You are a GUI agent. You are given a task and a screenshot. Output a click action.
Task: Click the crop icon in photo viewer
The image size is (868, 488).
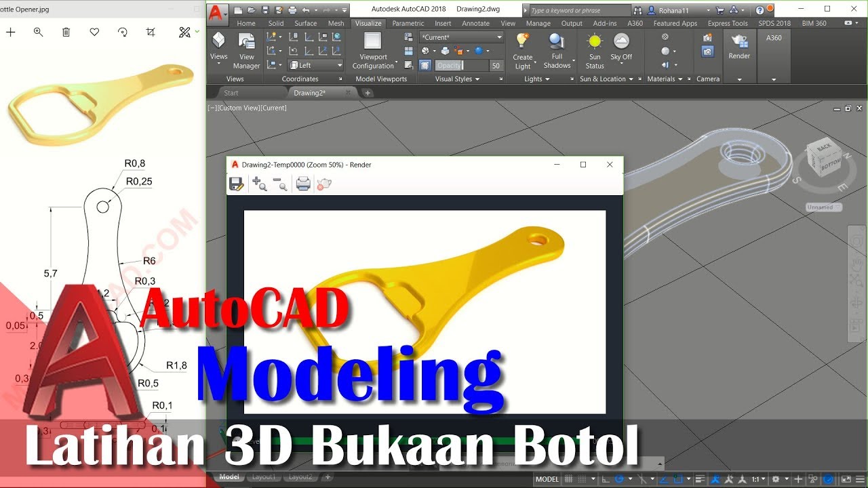point(151,32)
